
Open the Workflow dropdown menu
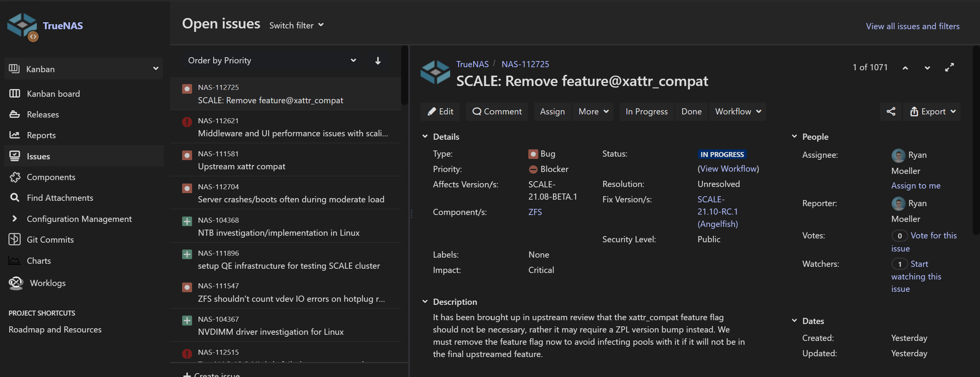(737, 112)
